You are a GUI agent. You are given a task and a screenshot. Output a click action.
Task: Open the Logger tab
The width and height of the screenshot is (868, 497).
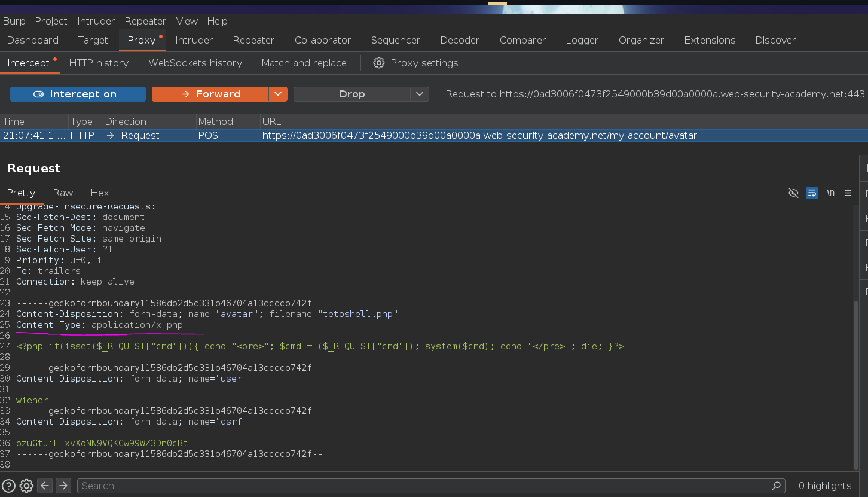tap(582, 40)
